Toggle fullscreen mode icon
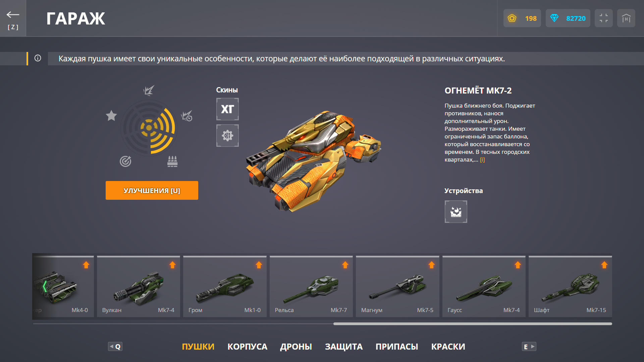Viewport: 644px width, 362px height. (x=603, y=18)
